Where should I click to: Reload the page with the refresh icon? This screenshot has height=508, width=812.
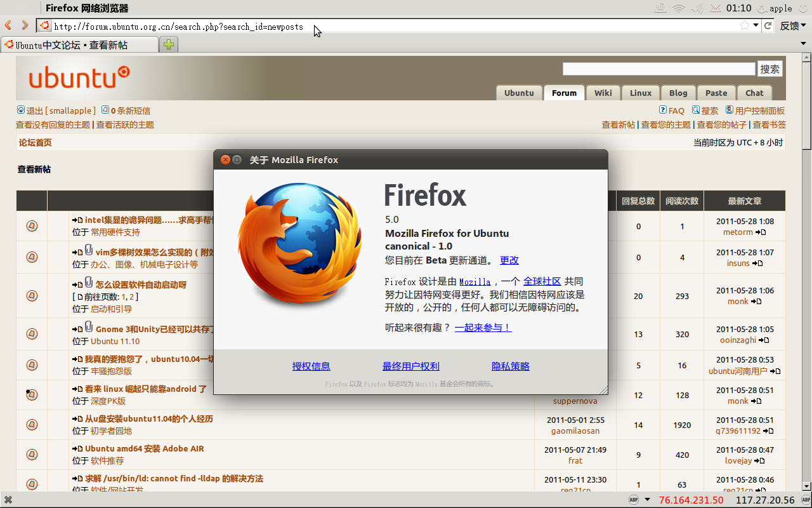[x=768, y=25]
